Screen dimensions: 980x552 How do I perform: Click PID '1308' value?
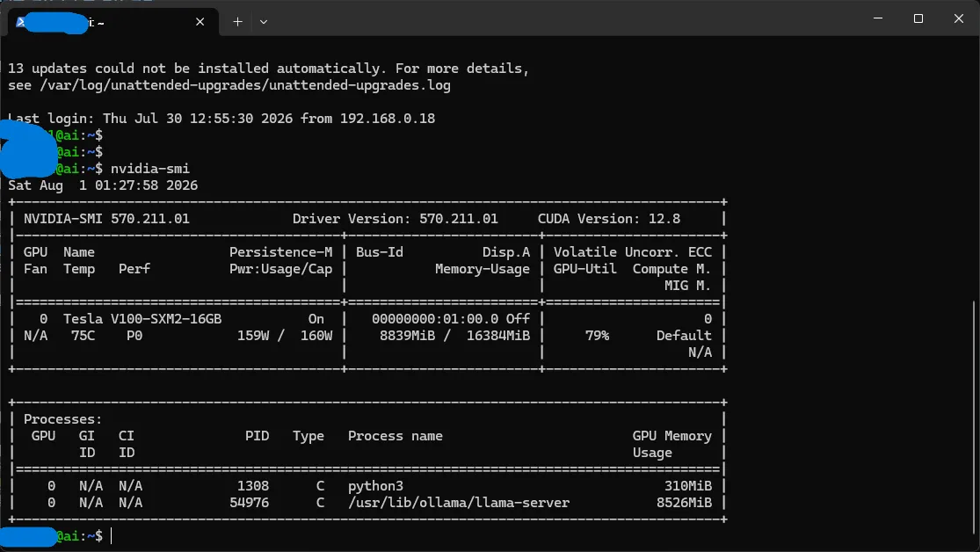(252, 486)
